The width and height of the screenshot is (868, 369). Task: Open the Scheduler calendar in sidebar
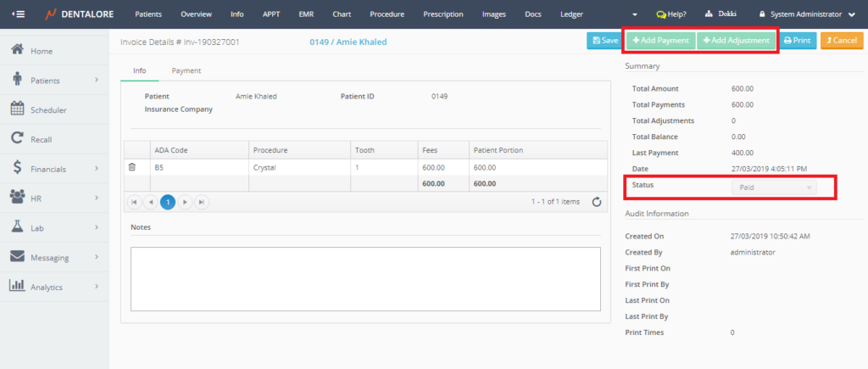[47, 109]
